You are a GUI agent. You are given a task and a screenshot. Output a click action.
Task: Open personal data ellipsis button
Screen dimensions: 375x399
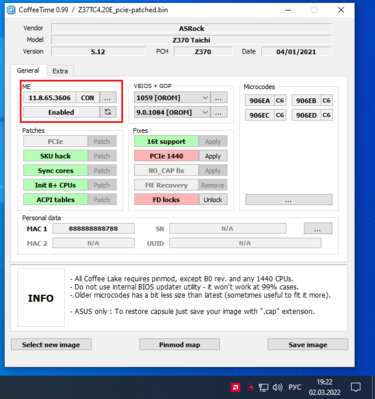[x=318, y=229]
